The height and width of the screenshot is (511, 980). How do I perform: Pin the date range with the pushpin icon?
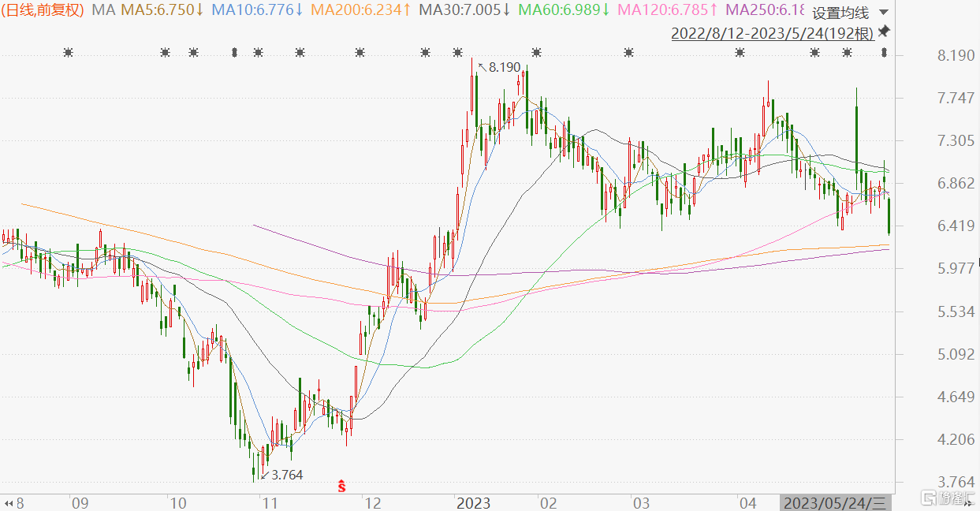pyautogui.click(x=883, y=32)
